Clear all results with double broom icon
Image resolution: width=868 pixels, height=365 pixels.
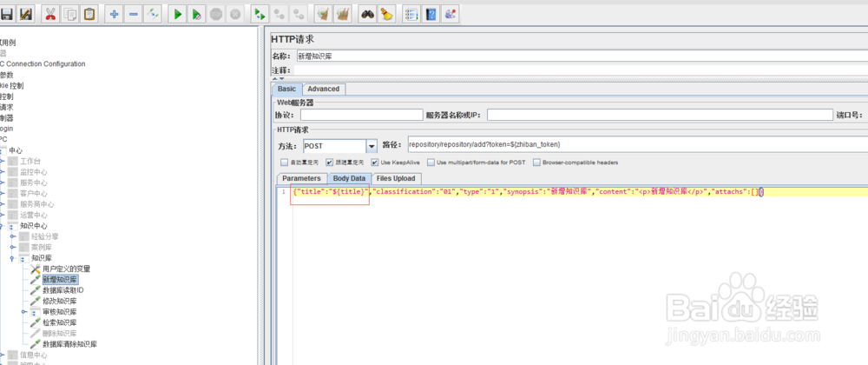tap(343, 15)
